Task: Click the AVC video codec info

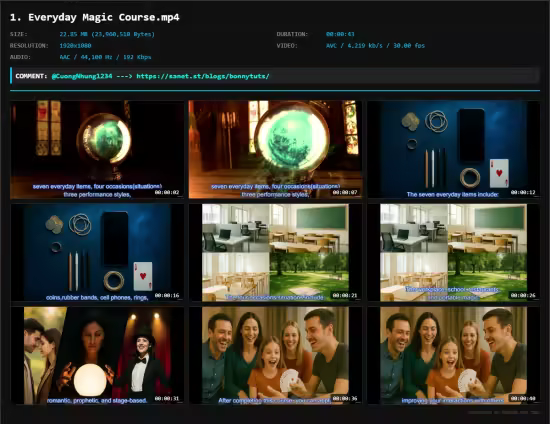Action: pos(375,46)
